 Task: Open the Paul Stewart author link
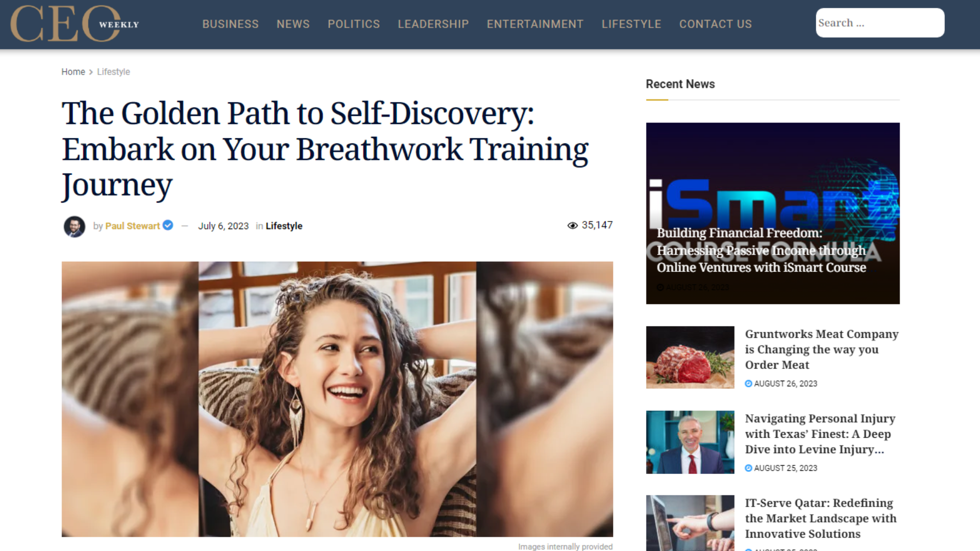[133, 226]
